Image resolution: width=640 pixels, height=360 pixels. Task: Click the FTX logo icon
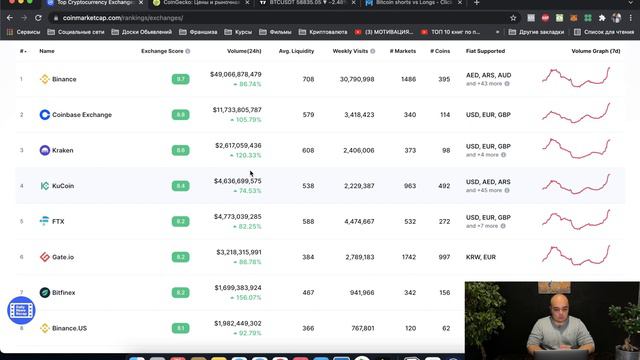(x=44, y=221)
